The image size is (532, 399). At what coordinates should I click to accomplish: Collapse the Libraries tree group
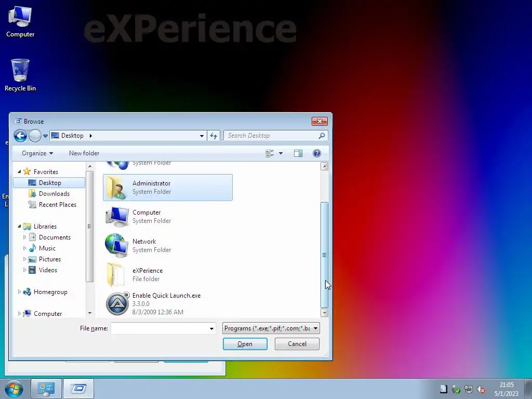coord(19,227)
